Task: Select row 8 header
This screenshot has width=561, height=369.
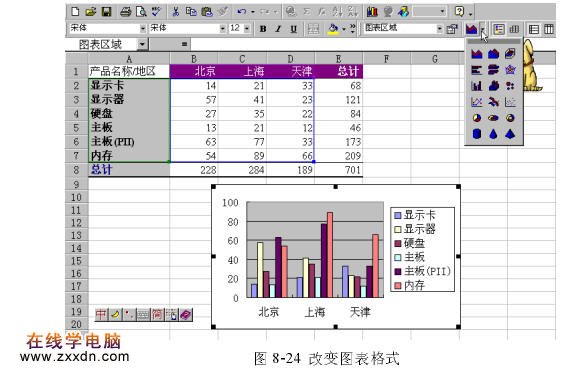Action: point(76,169)
